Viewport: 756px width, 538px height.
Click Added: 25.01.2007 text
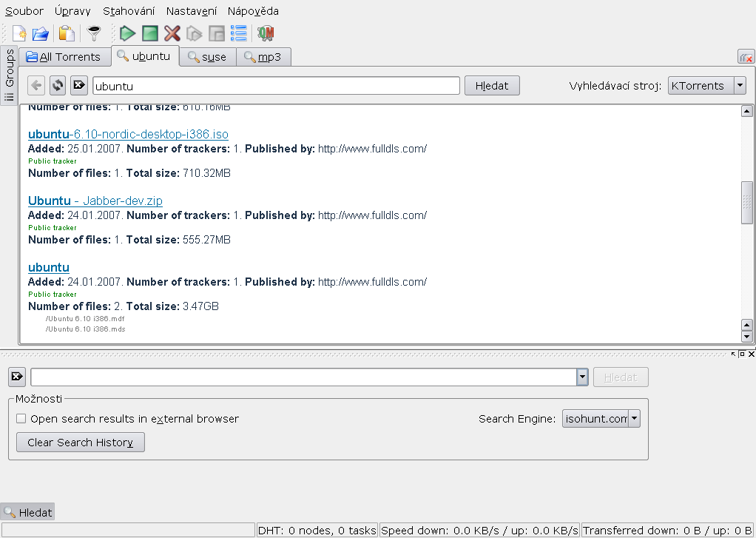point(75,149)
